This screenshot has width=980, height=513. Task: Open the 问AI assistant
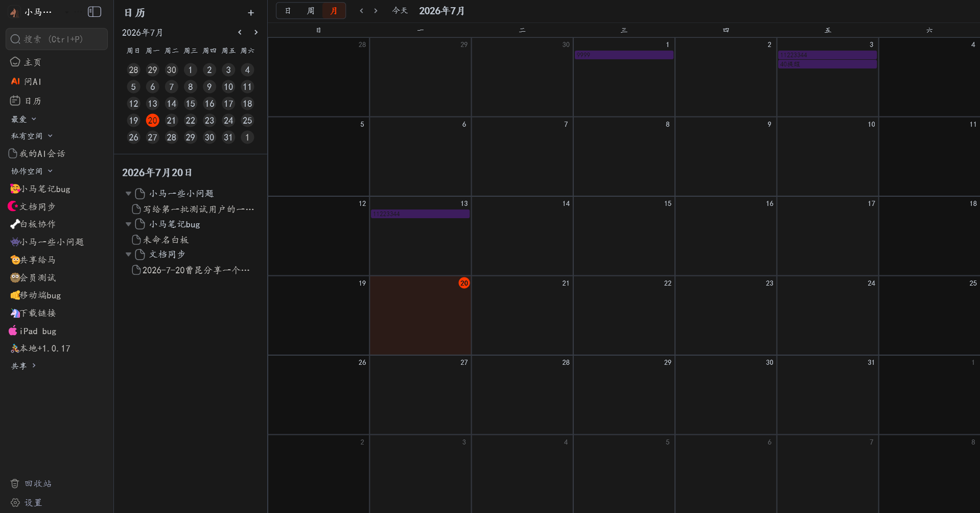26,81
